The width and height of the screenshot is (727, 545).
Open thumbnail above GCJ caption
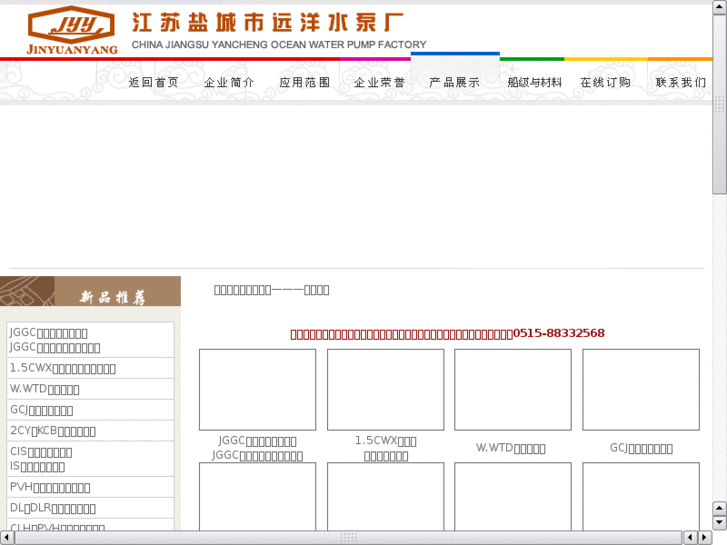641,390
